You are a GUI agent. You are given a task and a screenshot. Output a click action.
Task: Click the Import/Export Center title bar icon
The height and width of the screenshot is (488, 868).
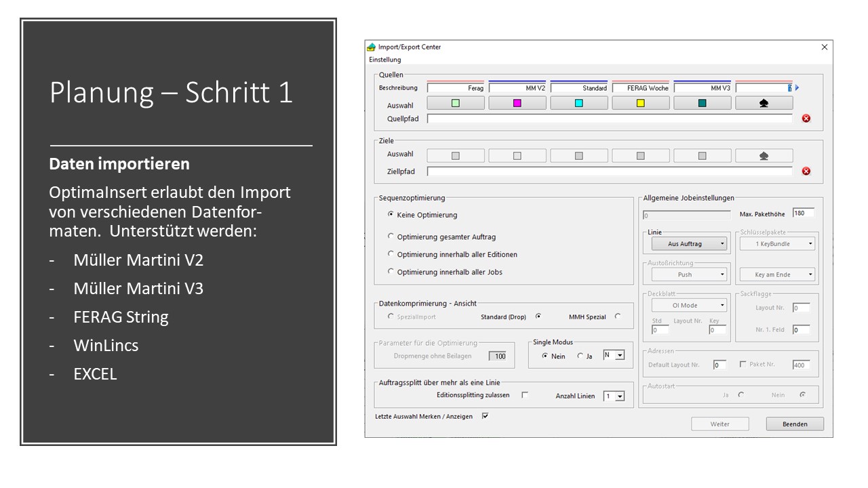pyautogui.click(x=372, y=47)
